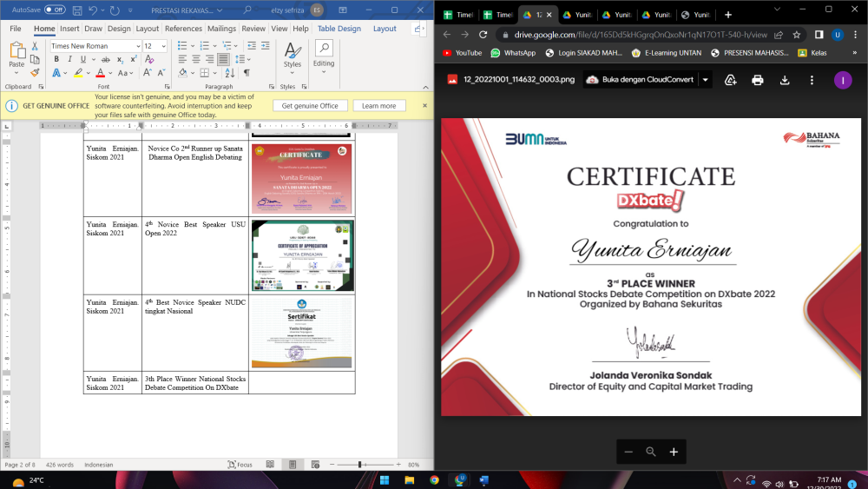
Task: Zoom in on certificate with plus button
Action: click(674, 452)
